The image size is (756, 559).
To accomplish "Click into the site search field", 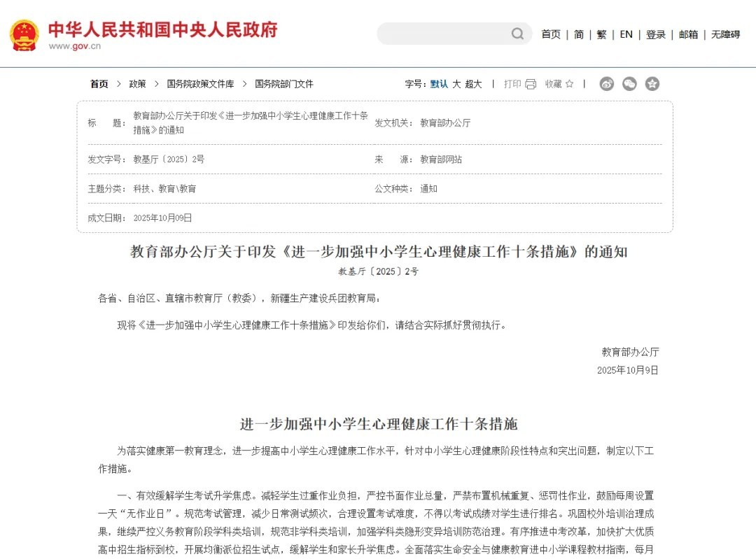I will 444,34.
